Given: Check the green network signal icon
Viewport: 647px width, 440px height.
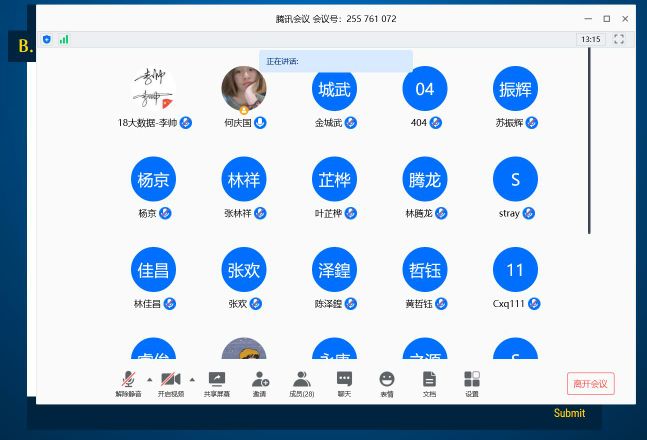Looking at the screenshot, I should pyautogui.click(x=64, y=39).
